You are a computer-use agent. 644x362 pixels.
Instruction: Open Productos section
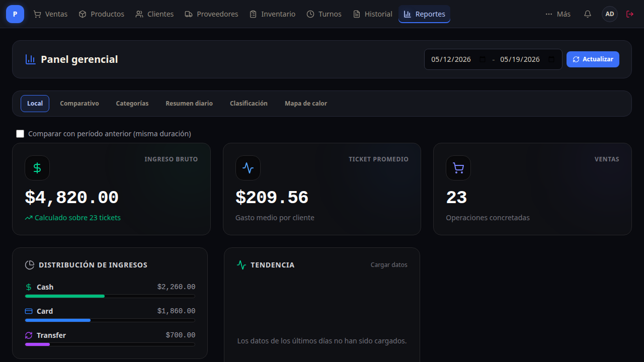[x=102, y=14]
